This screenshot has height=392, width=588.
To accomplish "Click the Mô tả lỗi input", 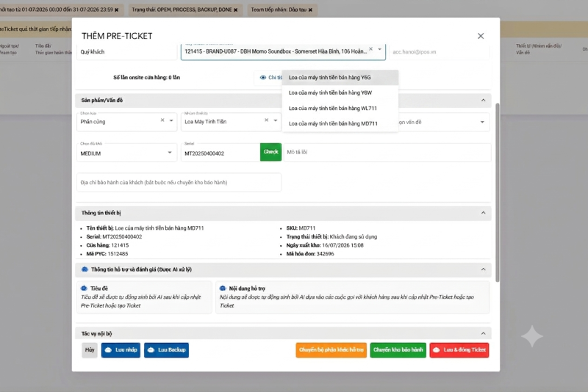I will tap(387, 153).
